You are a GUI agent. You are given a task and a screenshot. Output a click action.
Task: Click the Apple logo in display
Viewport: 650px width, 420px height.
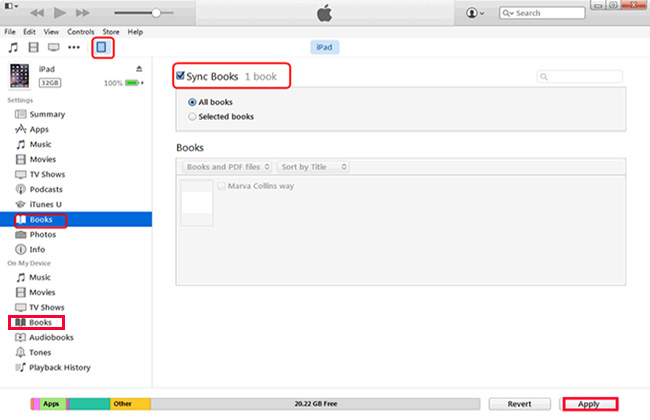pyautogui.click(x=325, y=13)
